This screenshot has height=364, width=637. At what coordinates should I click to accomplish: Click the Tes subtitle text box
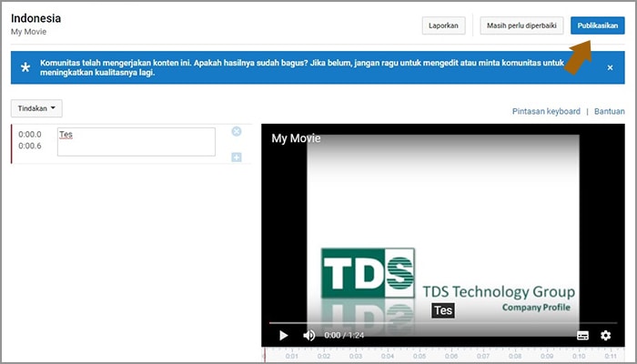point(136,141)
